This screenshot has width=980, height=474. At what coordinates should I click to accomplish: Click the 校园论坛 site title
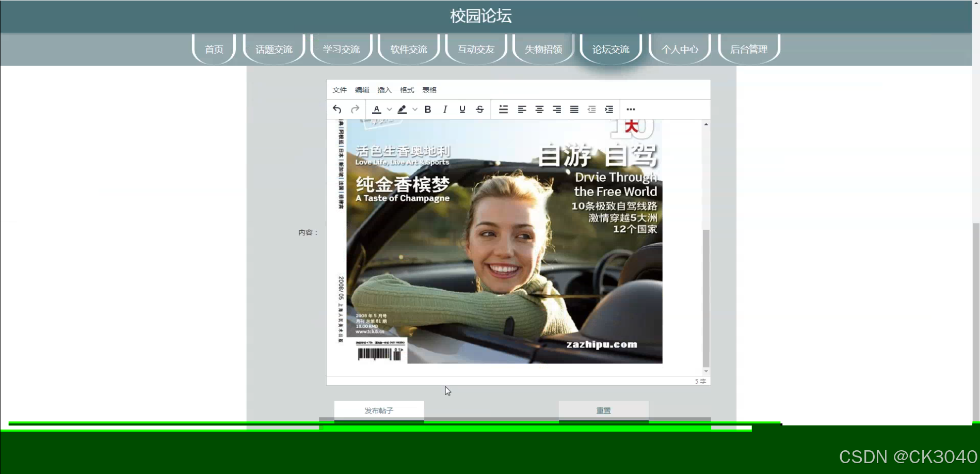pos(481,16)
